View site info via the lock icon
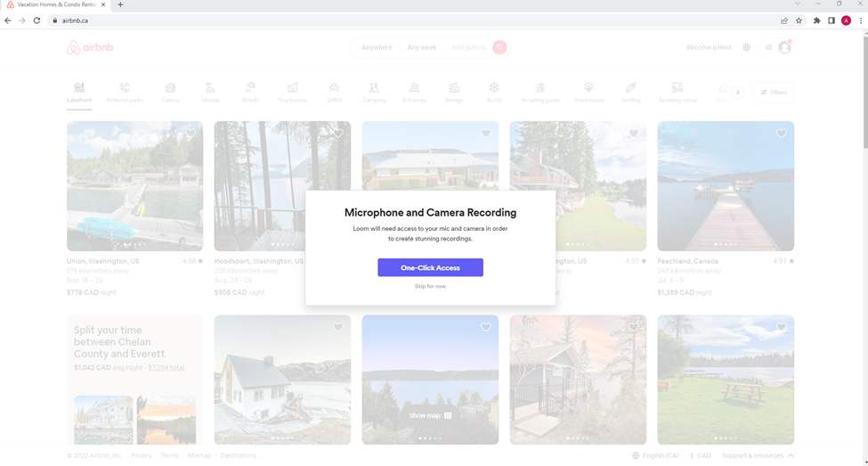868x466 pixels. pyautogui.click(x=55, y=20)
